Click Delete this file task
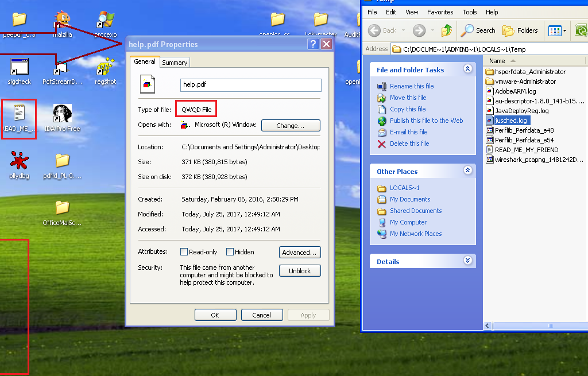Image resolution: width=588 pixels, height=376 pixels. point(409,144)
